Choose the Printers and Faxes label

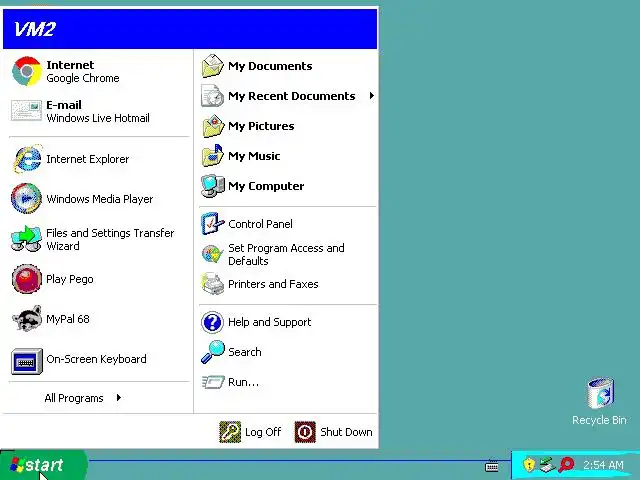[x=273, y=284]
